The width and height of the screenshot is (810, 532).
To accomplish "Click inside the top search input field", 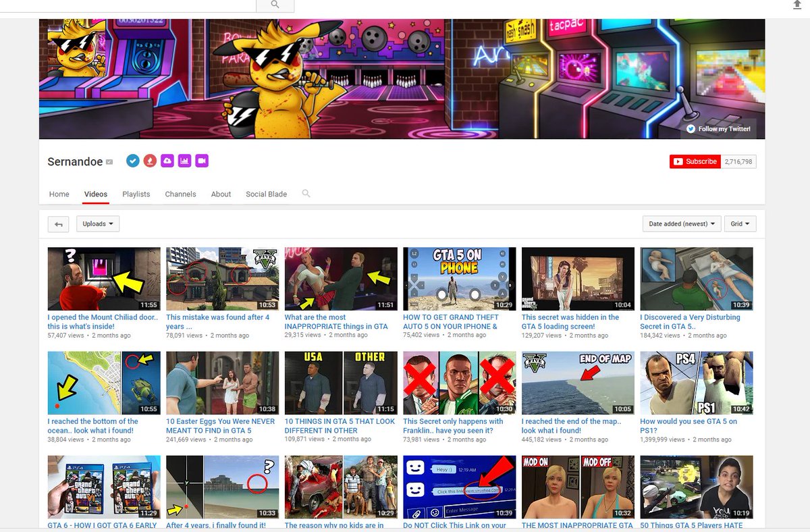I will click(128, 5).
